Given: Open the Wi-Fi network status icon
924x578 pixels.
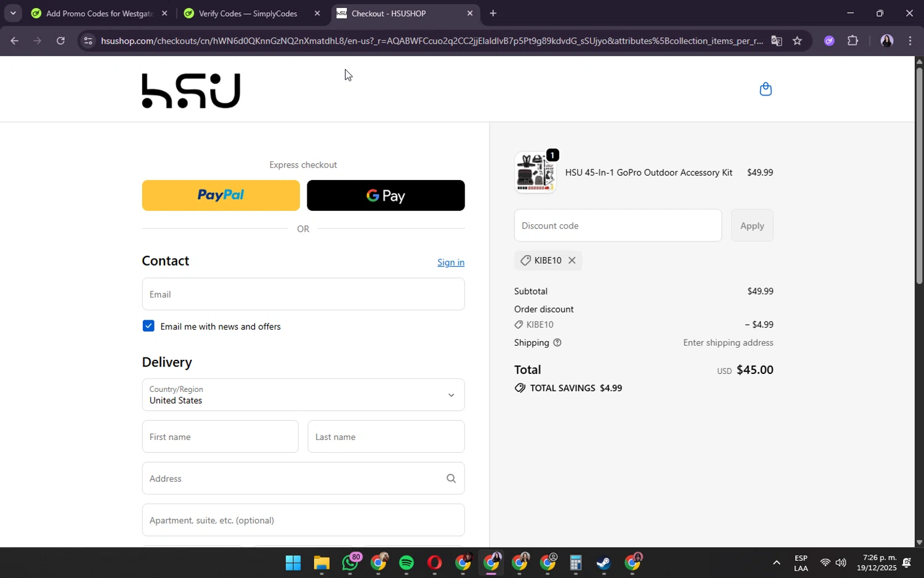Looking at the screenshot, I should tap(825, 563).
